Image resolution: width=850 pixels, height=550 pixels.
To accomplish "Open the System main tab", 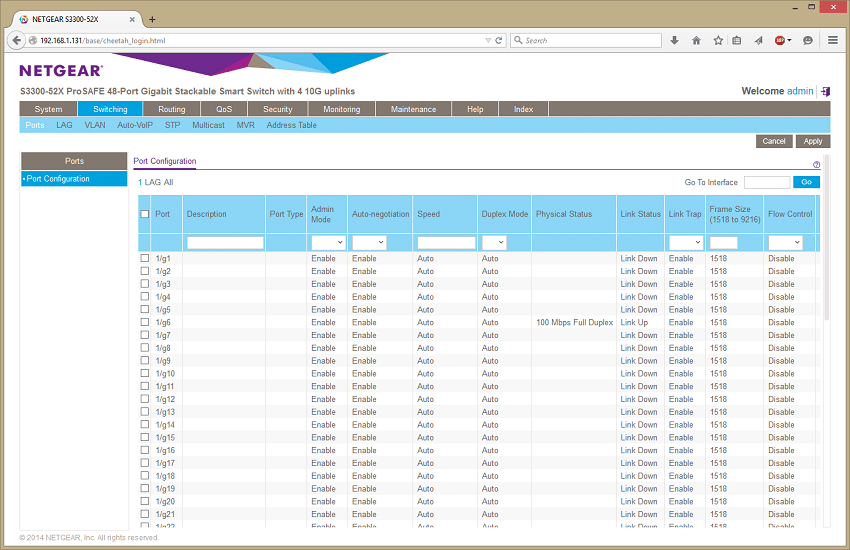I will point(48,109).
